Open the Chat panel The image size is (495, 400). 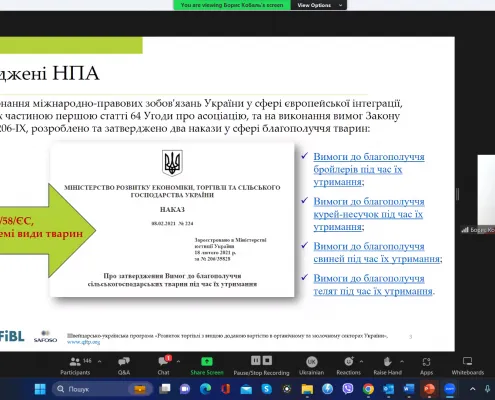163,366
